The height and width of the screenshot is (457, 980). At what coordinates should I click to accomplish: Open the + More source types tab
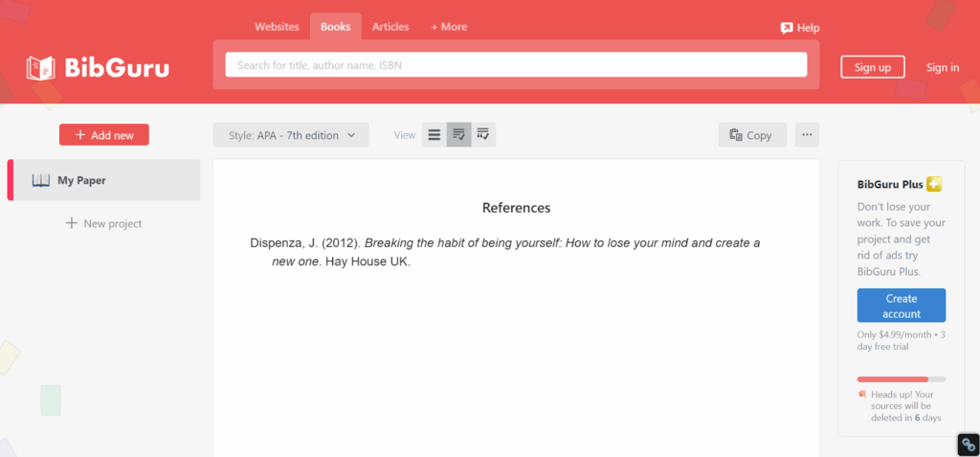(x=449, y=27)
